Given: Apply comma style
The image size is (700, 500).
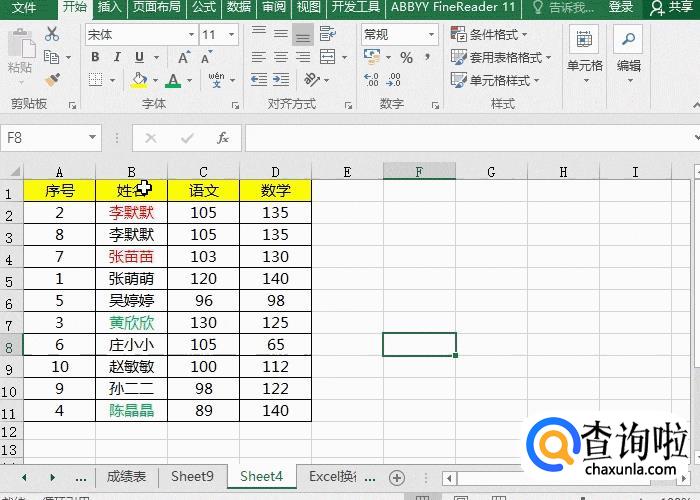Looking at the screenshot, I should [427, 57].
